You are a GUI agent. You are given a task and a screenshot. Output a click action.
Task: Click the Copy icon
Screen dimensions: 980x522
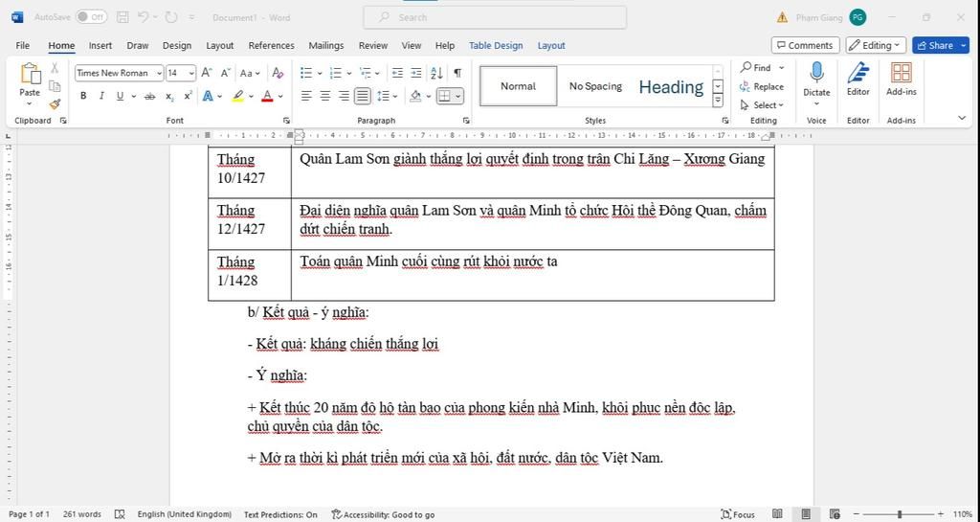55,86
